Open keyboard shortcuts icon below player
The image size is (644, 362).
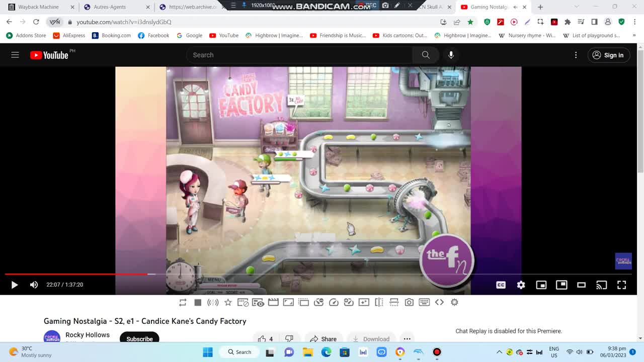(424, 302)
